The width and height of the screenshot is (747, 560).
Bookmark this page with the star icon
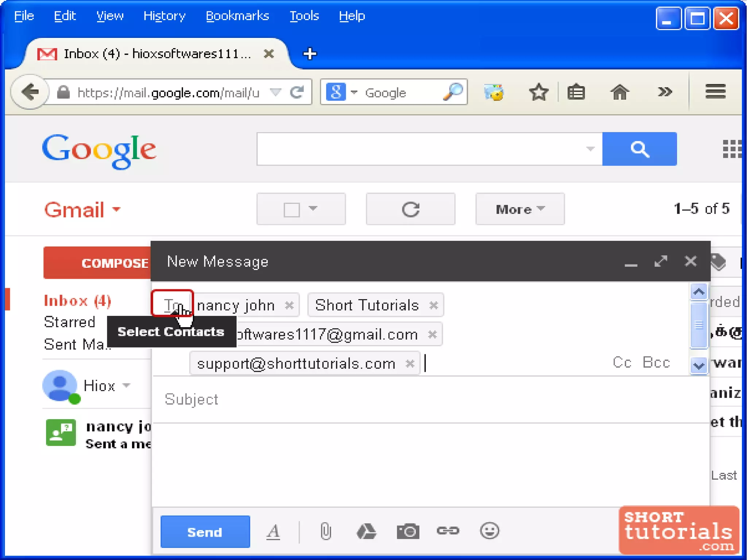(x=538, y=92)
